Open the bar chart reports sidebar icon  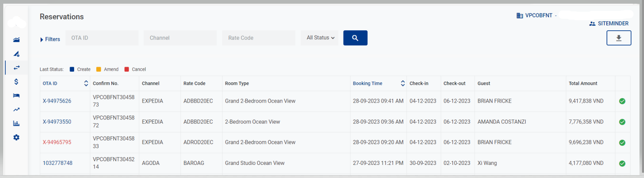16,123
